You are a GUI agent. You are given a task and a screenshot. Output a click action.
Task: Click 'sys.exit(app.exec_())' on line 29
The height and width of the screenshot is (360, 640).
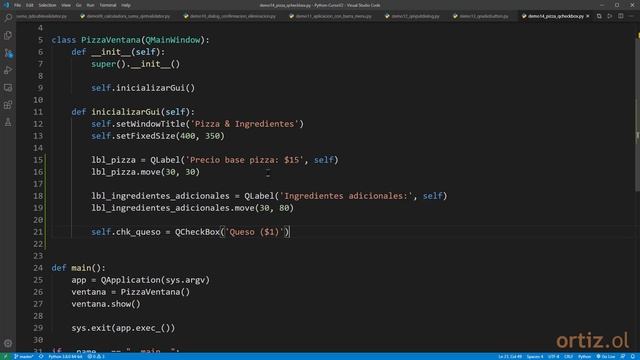[x=123, y=328]
